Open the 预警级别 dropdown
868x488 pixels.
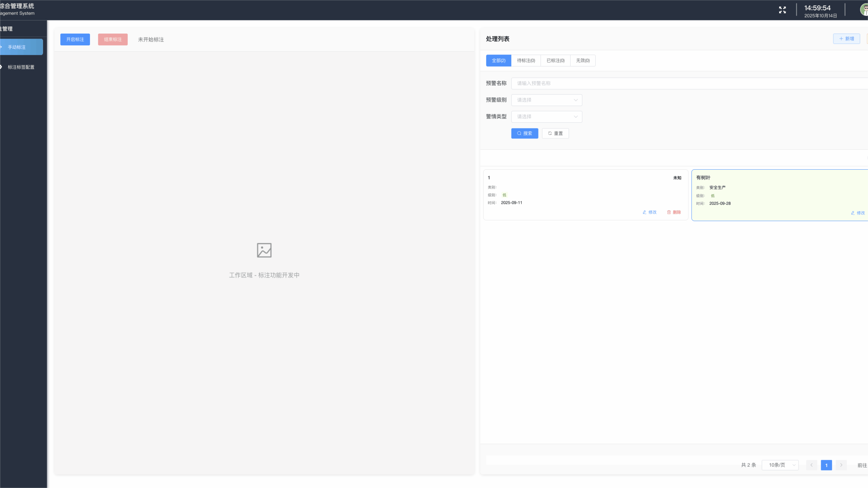click(546, 100)
